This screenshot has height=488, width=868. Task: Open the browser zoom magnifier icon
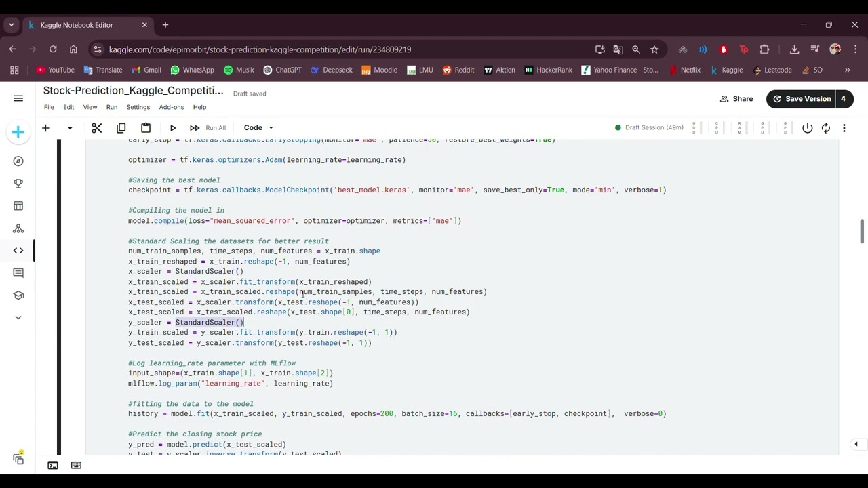tap(636, 49)
